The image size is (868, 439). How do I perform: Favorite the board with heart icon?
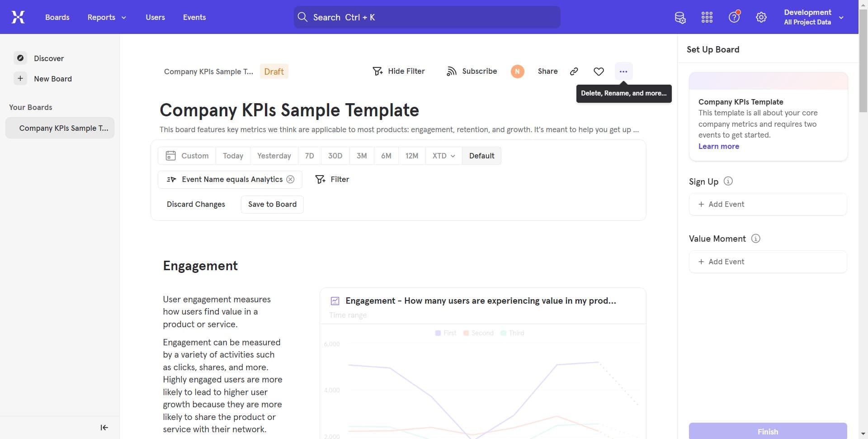point(599,72)
